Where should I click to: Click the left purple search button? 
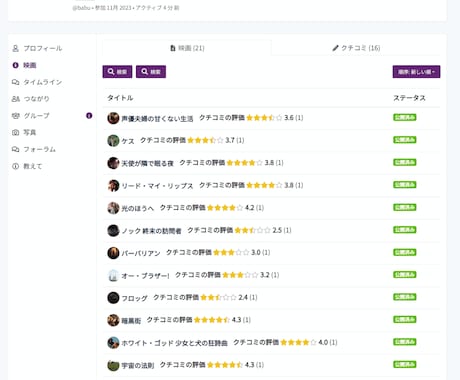(117, 72)
